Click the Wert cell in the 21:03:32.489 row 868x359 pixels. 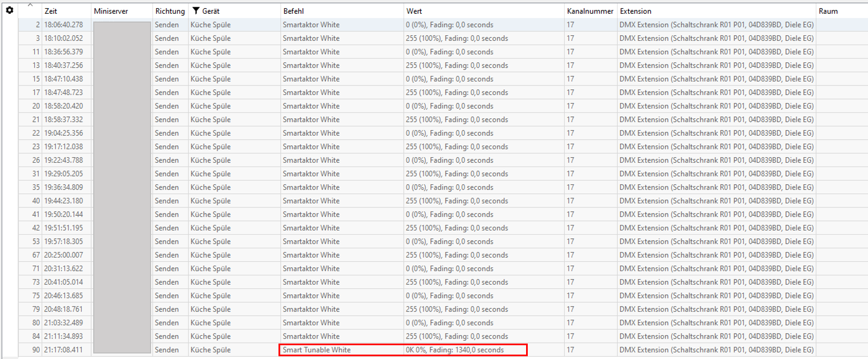449,323
